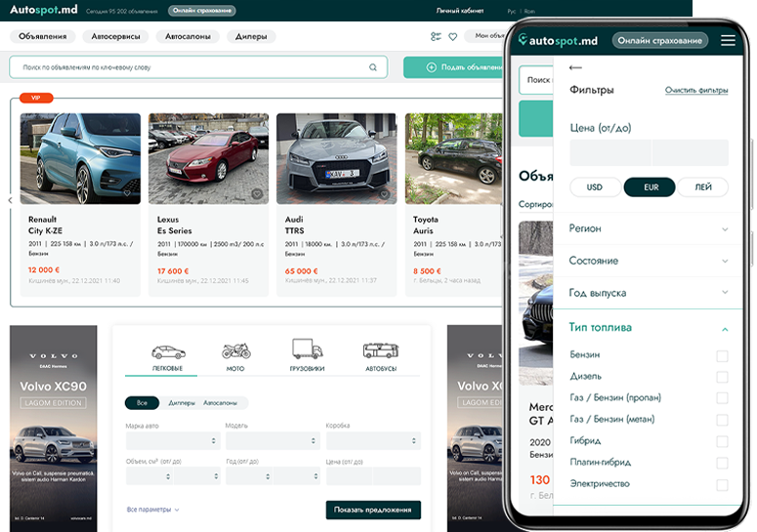
Task: Open the first Год (от/до) dropdown
Action: point(249,476)
